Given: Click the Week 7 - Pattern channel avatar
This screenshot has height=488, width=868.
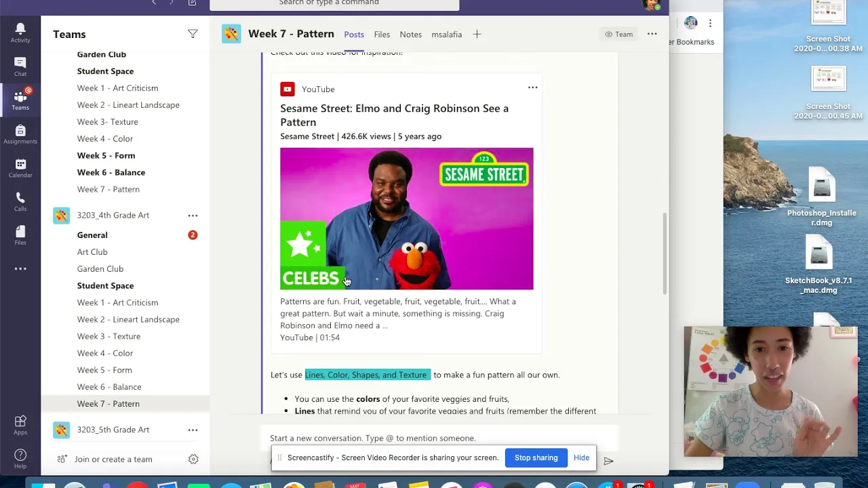Looking at the screenshot, I should [x=231, y=34].
